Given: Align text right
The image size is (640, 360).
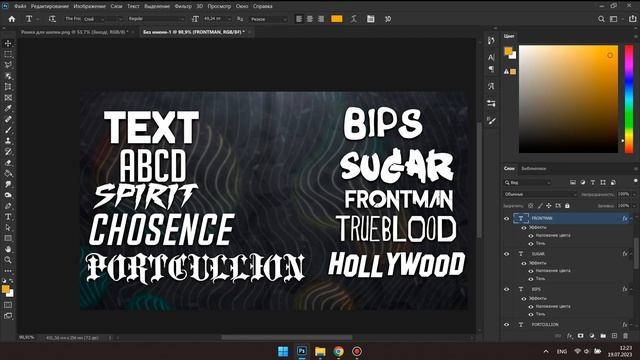Looking at the screenshot, I should click(x=321, y=19).
